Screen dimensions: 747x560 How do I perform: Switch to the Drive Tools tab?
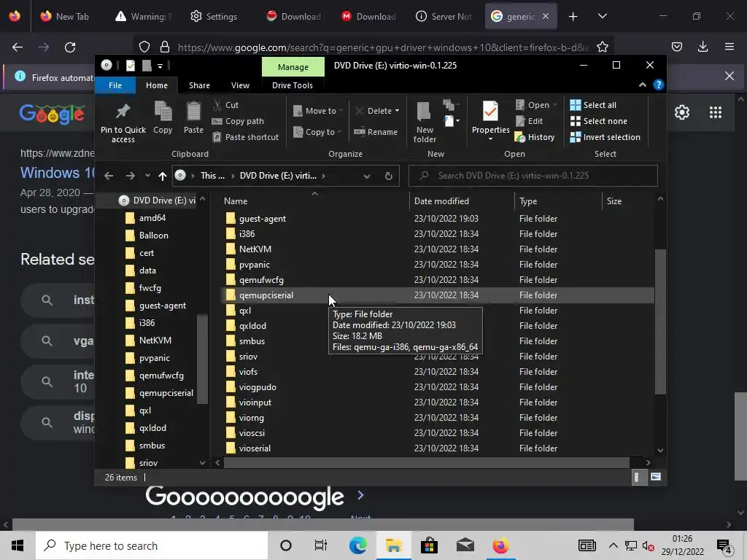(293, 85)
